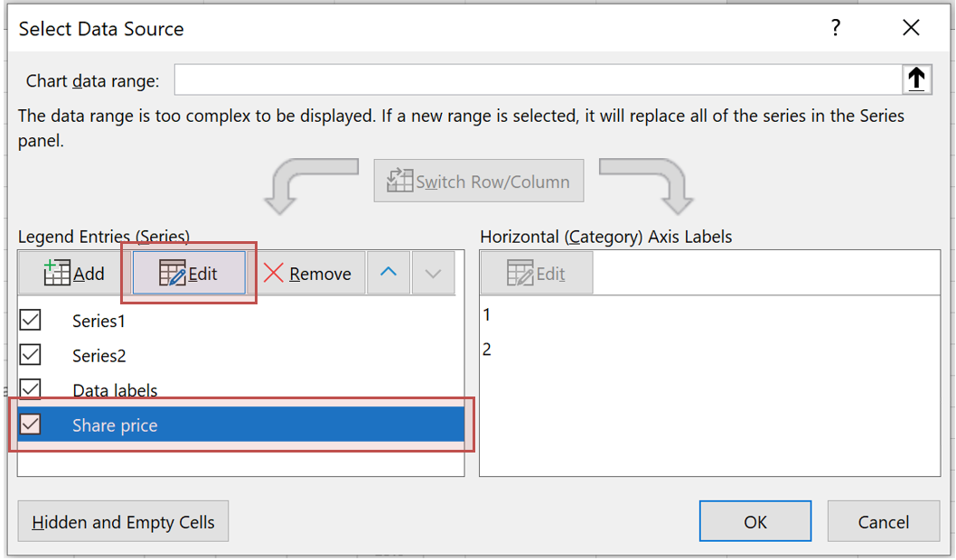
Task: Select category label 1 in axis list
Action: pos(487,315)
